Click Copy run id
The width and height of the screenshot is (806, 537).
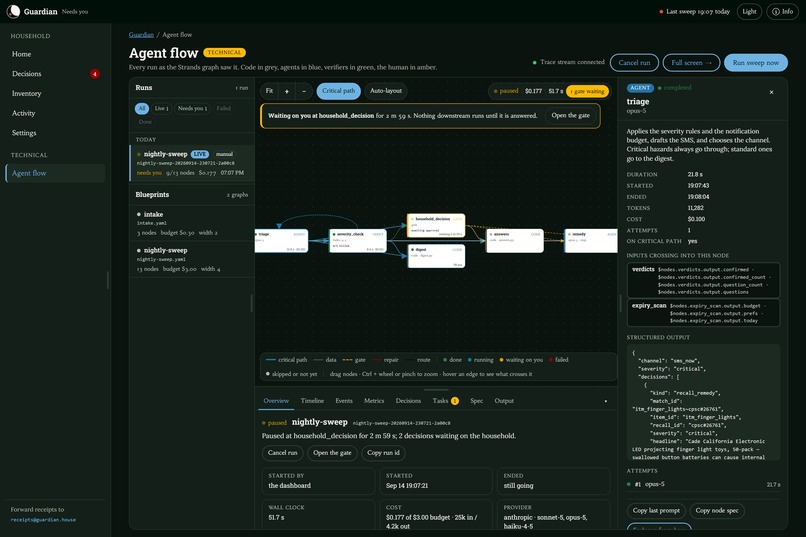(x=383, y=453)
